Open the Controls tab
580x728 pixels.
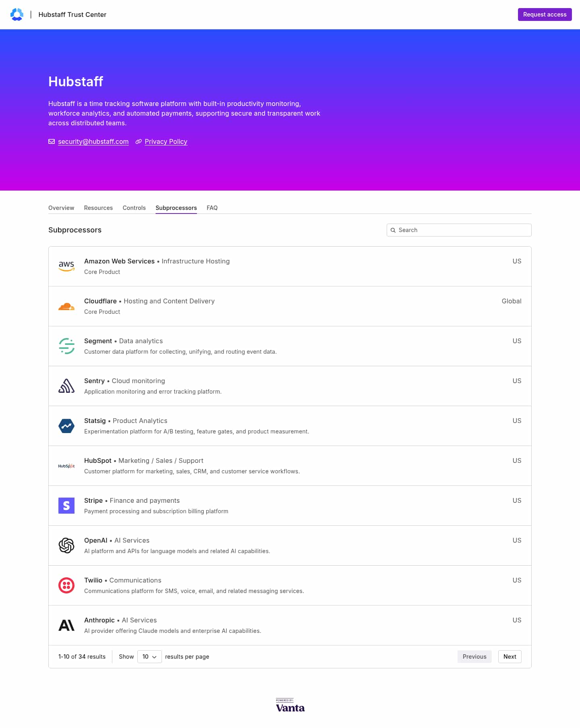click(x=134, y=208)
